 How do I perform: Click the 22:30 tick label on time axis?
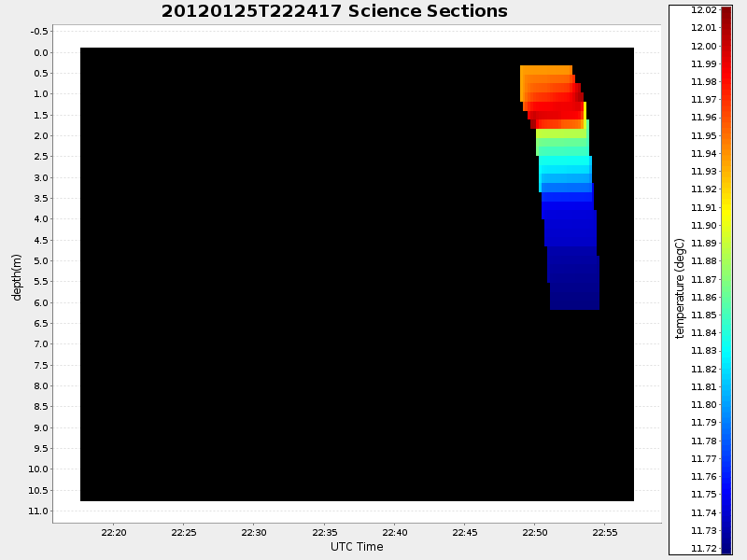point(254,532)
